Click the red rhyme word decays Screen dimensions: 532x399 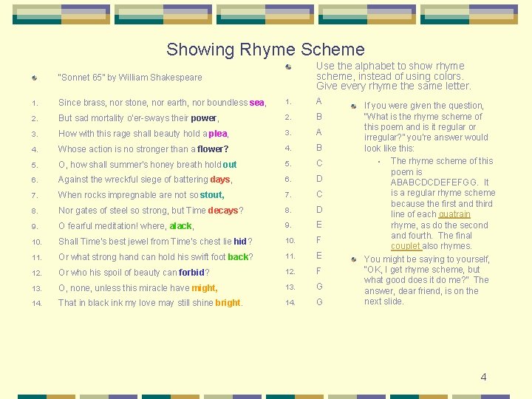click(x=223, y=211)
